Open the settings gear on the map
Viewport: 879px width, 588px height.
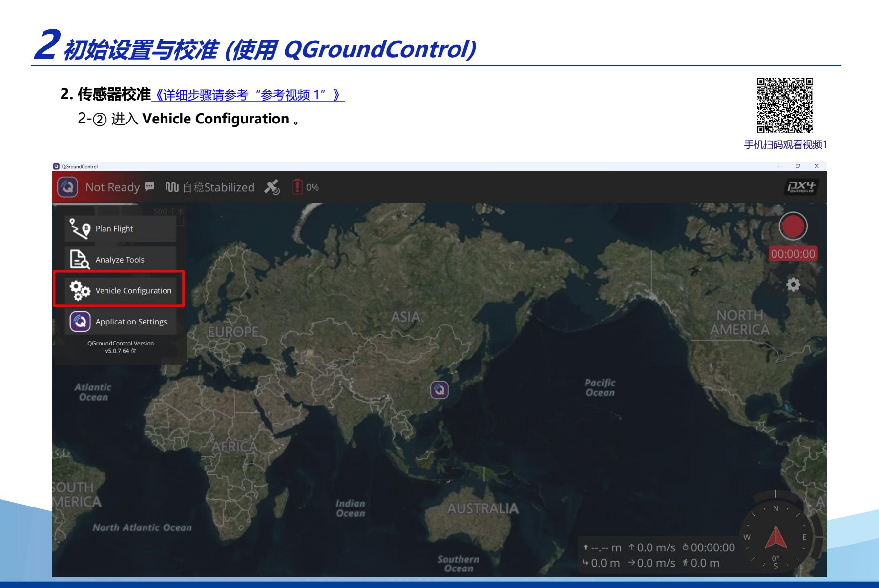tap(794, 284)
